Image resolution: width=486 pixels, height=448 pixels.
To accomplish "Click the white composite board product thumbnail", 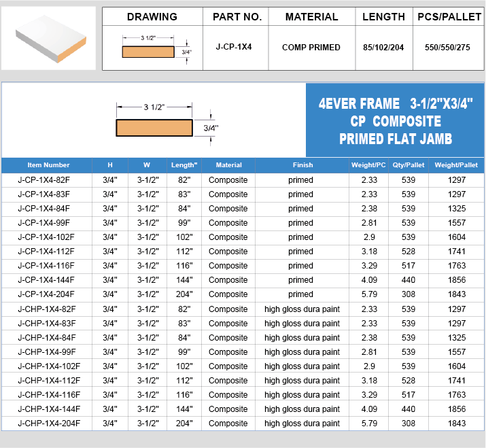I will click(48, 38).
